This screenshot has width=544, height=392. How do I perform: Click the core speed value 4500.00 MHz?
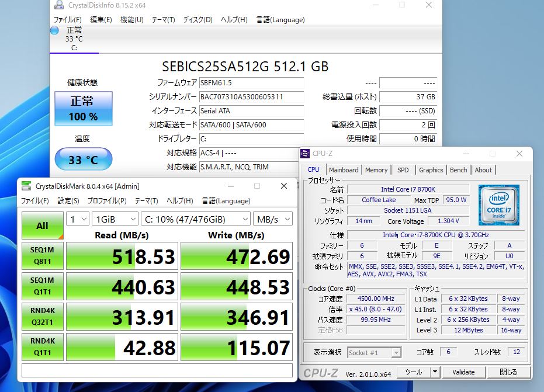[376, 299]
